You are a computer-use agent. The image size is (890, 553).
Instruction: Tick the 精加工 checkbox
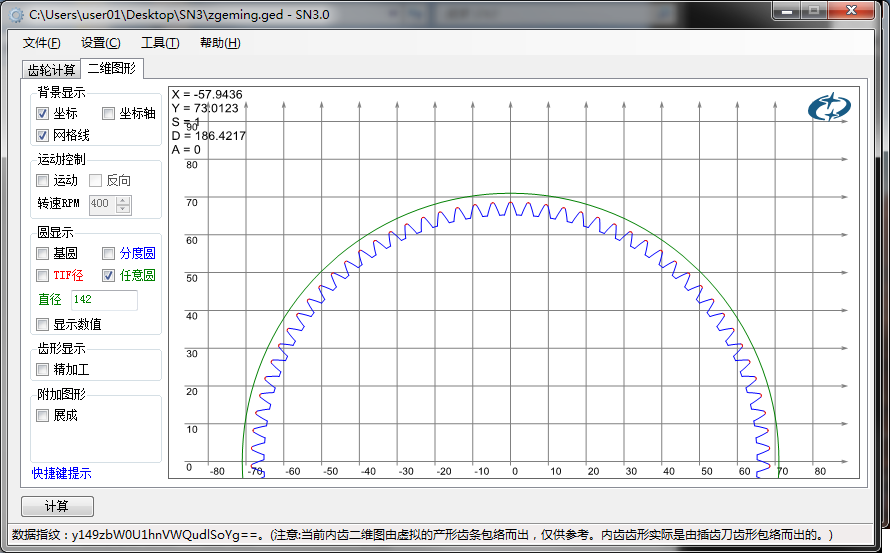pyautogui.click(x=43, y=370)
